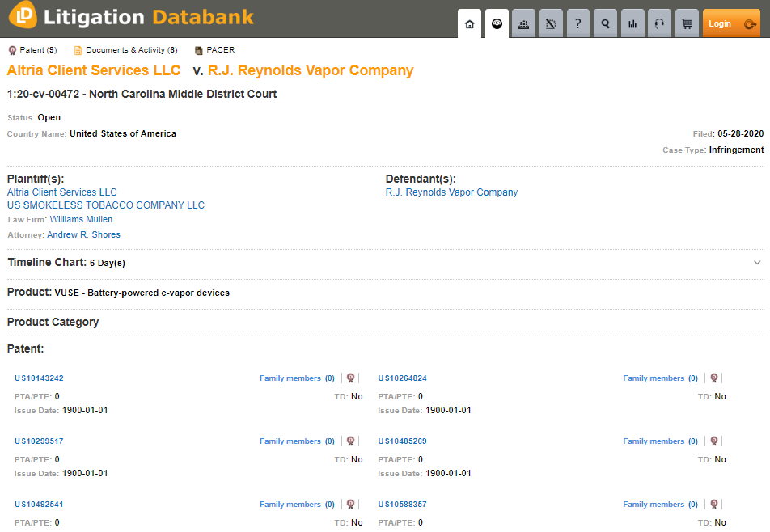This screenshot has width=770, height=532.
Task: Open patent US10299517
Action: 39,441
